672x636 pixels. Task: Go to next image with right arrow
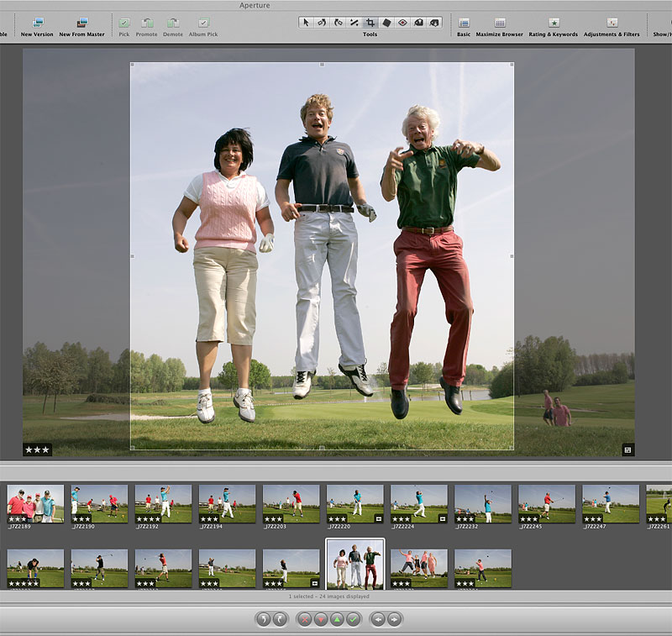394,619
